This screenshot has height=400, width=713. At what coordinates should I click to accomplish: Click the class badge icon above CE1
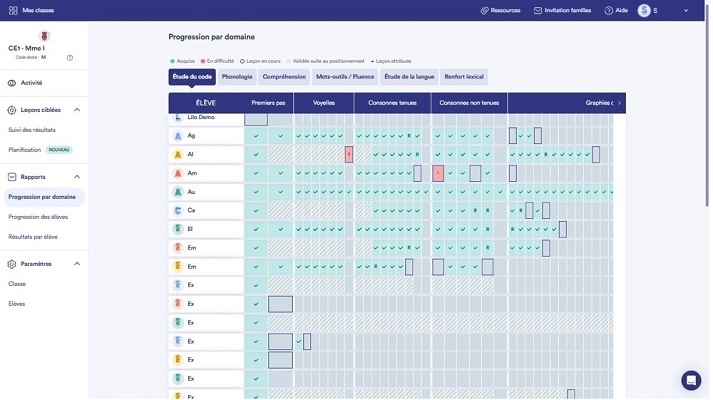[44, 36]
